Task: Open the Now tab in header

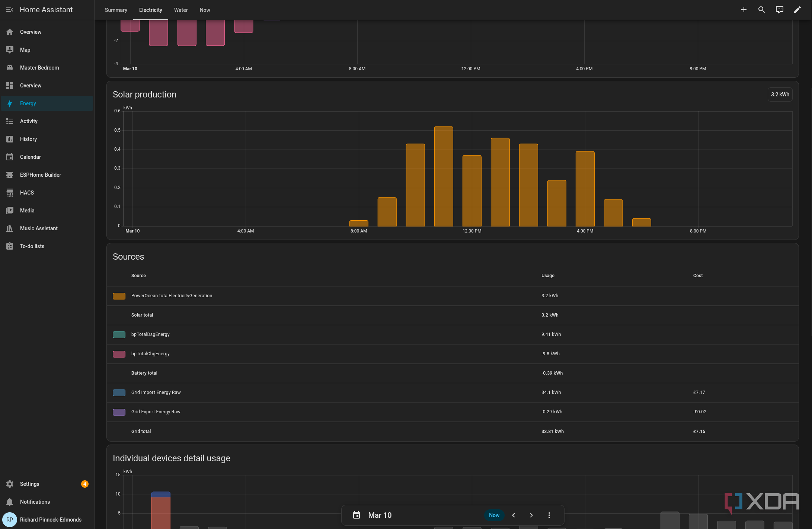Action: tap(205, 10)
